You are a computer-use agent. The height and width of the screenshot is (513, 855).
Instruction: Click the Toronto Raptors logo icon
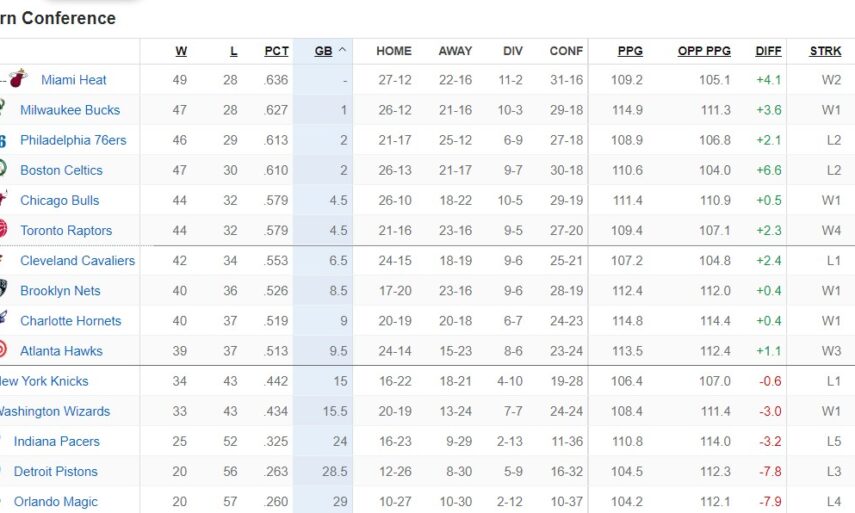coord(3,229)
